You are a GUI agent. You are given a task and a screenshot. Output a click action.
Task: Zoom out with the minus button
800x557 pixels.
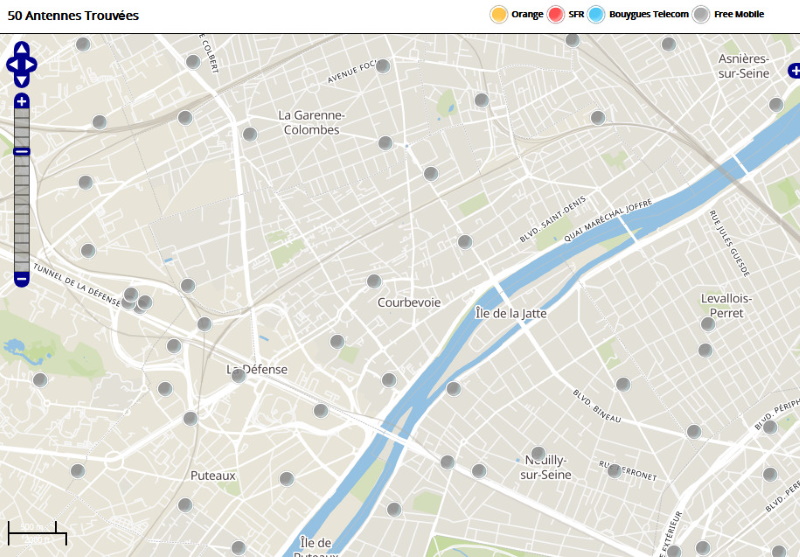[x=21, y=279]
